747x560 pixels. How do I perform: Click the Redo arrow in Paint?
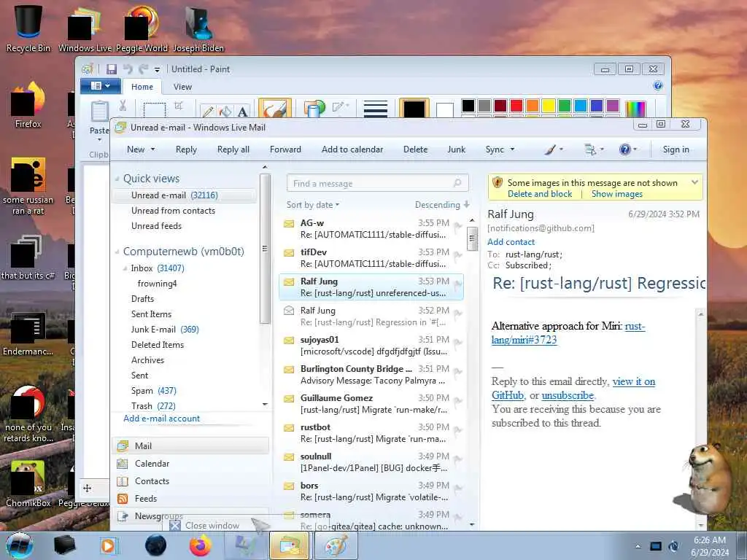[x=143, y=69]
